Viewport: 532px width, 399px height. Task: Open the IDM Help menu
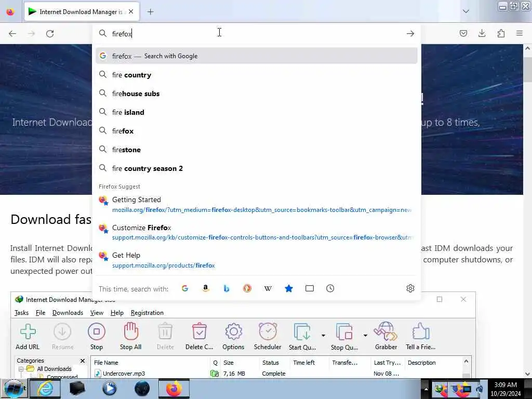pos(117,312)
